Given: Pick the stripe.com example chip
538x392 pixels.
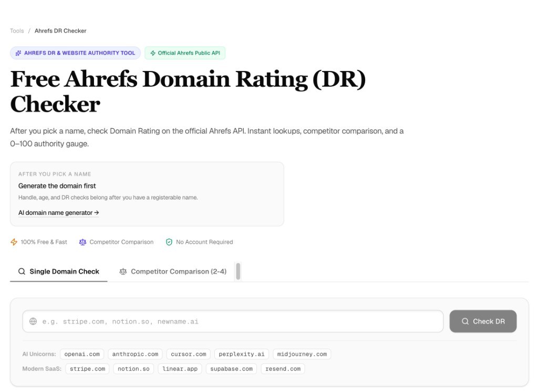Looking at the screenshot, I should pos(88,369).
